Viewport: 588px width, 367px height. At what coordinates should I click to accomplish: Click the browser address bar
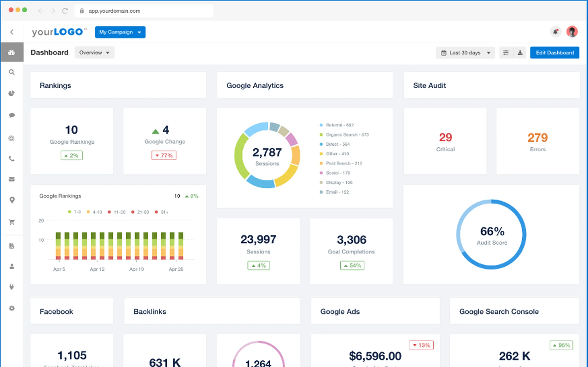pyautogui.click(x=144, y=11)
